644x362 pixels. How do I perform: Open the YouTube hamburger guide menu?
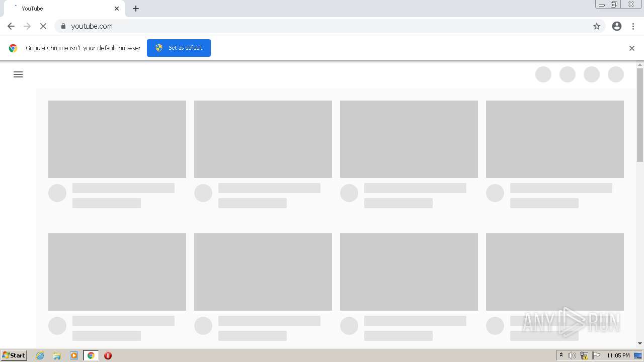click(x=18, y=74)
